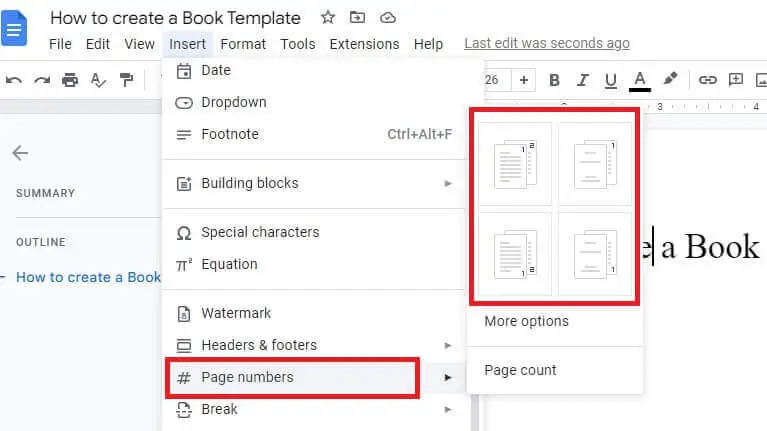Click the undo arrow icon
Viewport: 767px width, 431px height.
14,80
